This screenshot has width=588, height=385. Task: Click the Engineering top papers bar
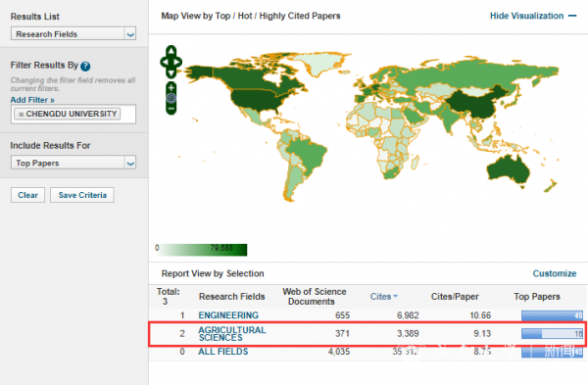pos(552,315)
